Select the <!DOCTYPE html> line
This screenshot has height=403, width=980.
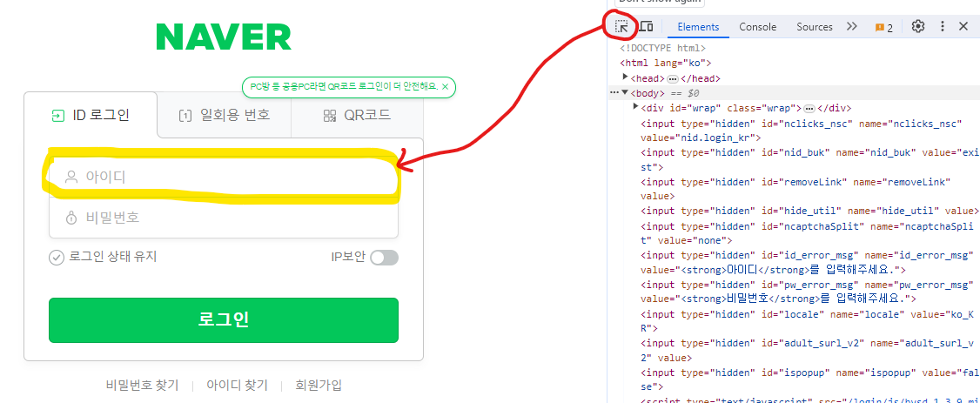[663, 48]
